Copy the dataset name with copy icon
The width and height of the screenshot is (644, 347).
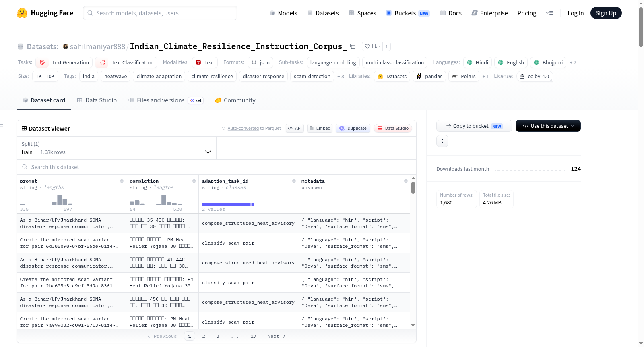(353, 46)
